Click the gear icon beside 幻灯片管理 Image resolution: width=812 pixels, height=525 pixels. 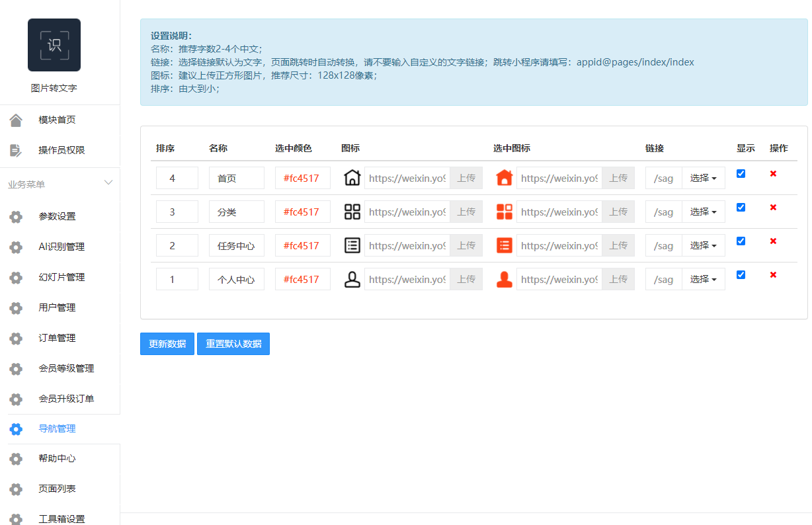click(16, 277)
